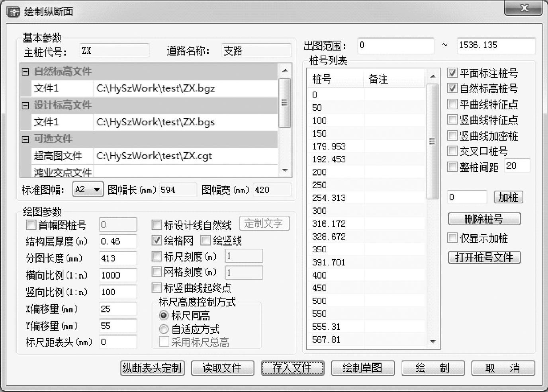Click the 取消 button
The image size is (548, 392).
coord(503,368)
